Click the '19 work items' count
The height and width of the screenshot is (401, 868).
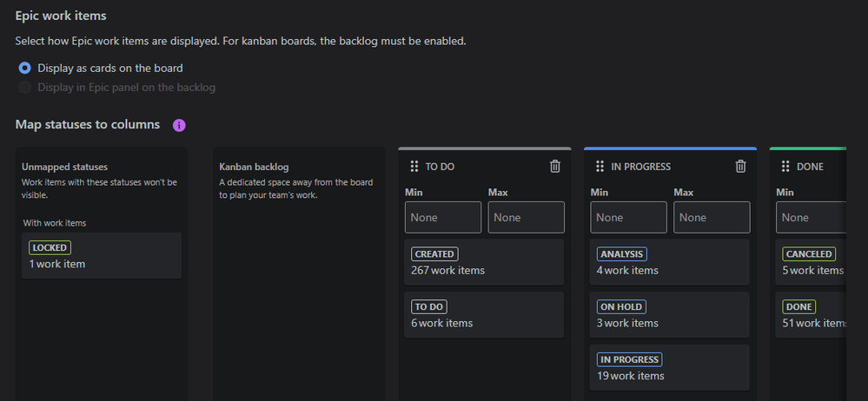(631, 376)
